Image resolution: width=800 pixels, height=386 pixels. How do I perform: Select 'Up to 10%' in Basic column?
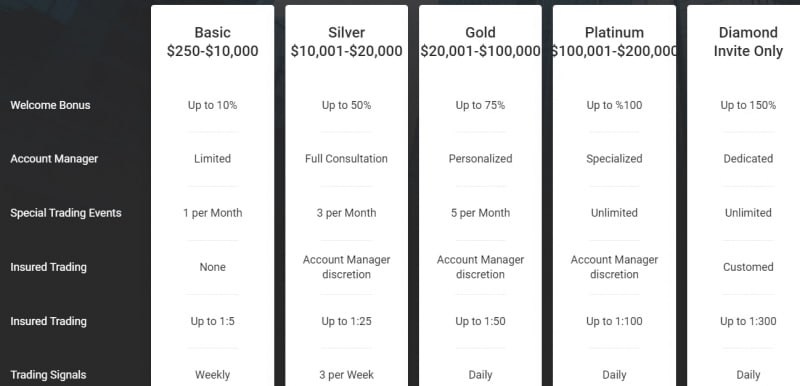pos(212,105)
